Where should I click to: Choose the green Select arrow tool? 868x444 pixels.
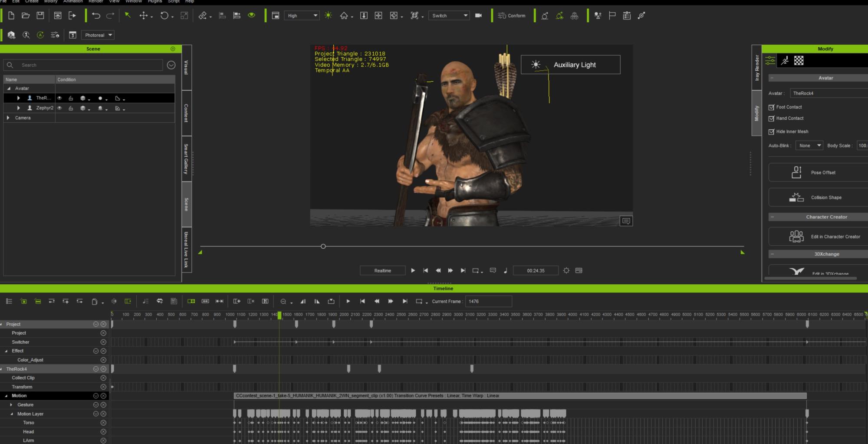coord(128,15)
